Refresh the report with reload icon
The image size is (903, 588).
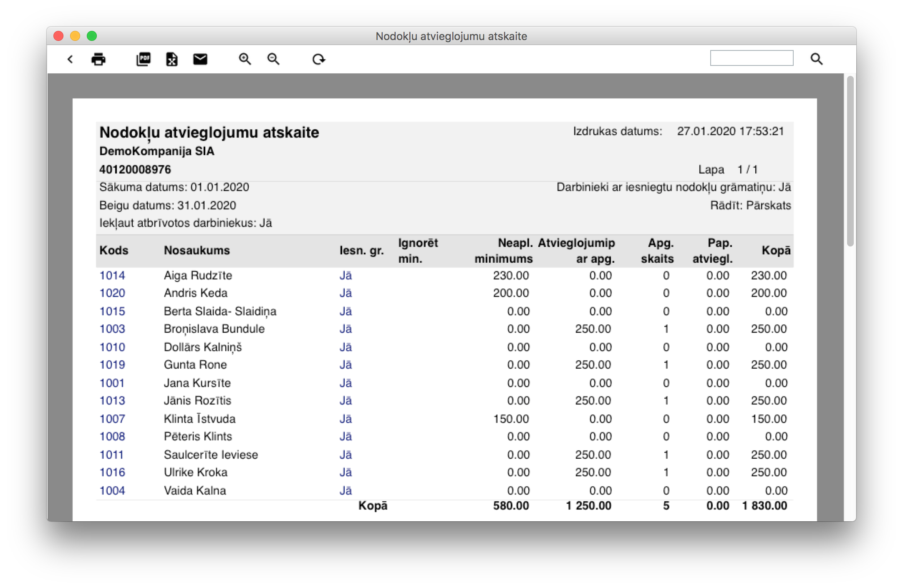(318, 59)
